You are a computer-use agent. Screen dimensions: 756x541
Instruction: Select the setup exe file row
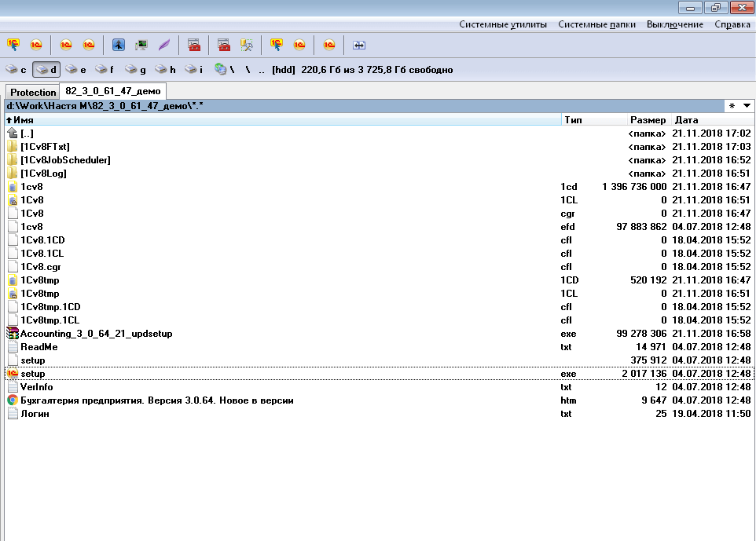point(379,374)
